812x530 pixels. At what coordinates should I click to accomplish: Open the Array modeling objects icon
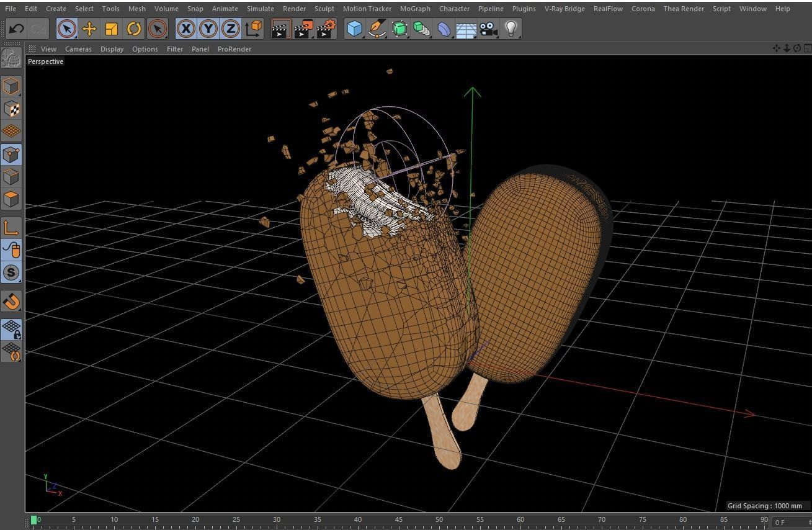pos(422,29)
